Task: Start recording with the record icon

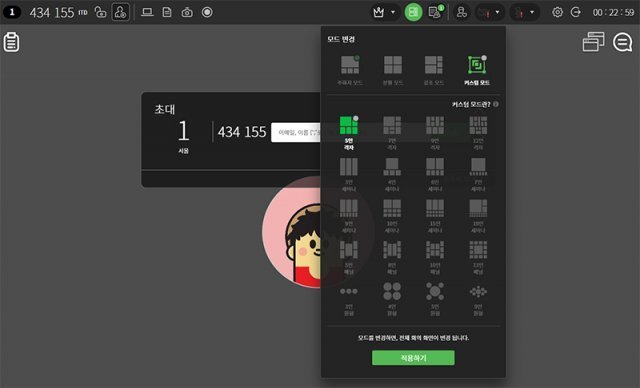Action: coord(207,12)
